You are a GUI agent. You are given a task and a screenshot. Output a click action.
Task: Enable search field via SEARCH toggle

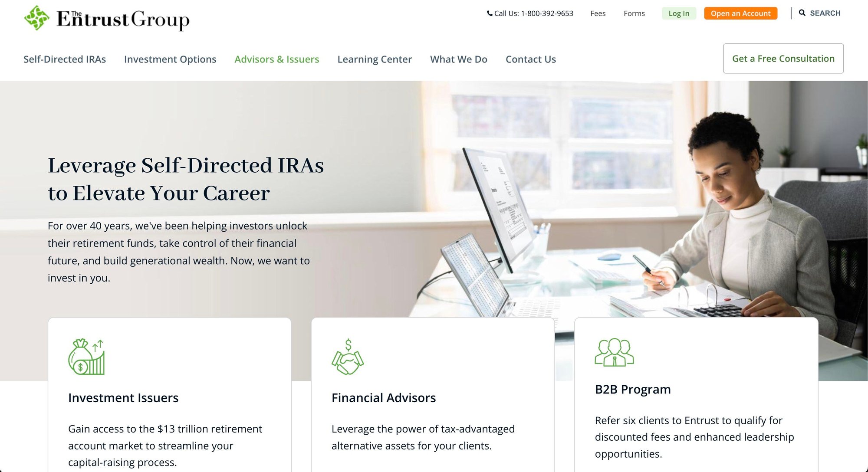819,12
